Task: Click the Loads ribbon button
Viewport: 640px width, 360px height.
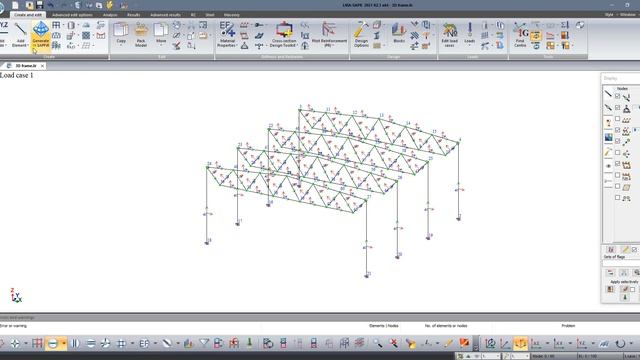Action: 469,33
